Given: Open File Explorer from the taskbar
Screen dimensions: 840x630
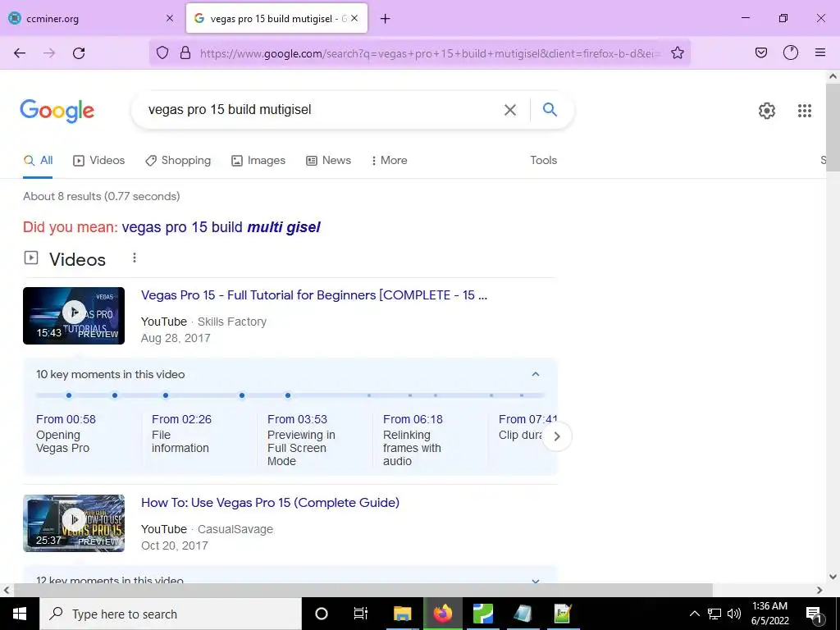Looking at the screenshot, I should point(402,614).
